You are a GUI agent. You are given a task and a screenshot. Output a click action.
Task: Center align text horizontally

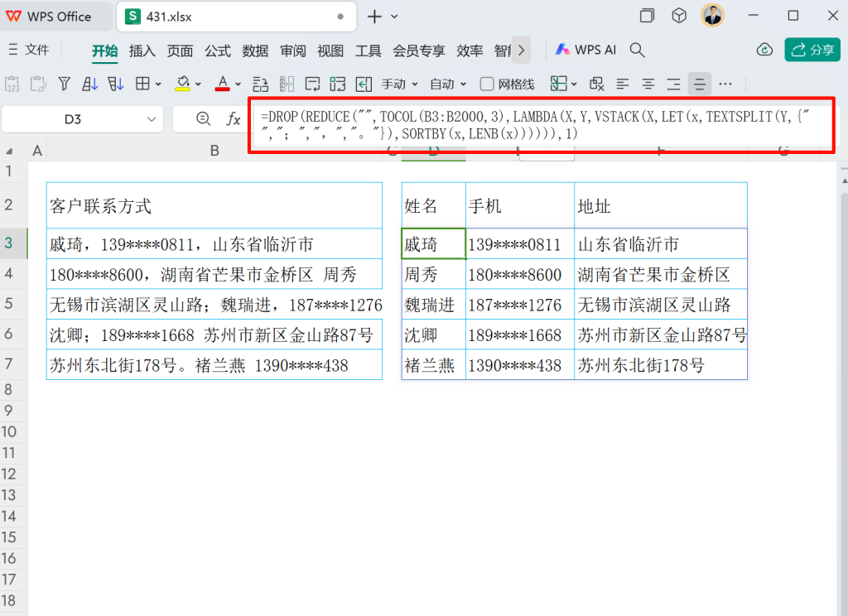coord(648,84)
